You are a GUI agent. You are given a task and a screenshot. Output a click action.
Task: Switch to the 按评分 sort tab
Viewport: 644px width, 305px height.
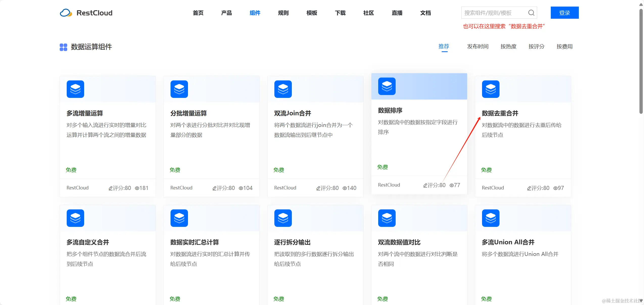[536, 47]
